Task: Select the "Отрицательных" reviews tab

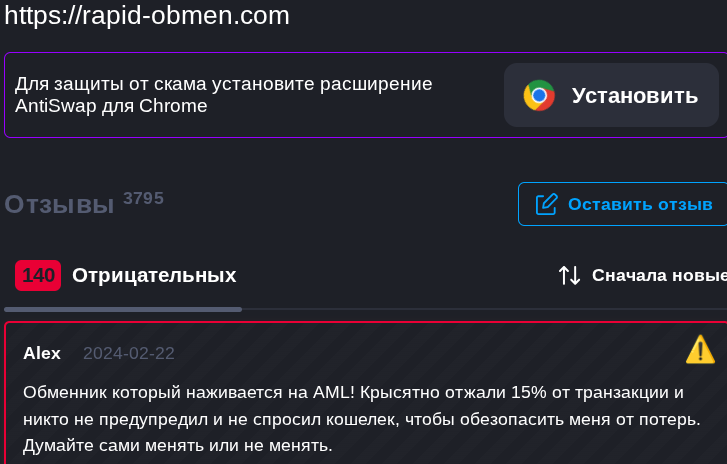Action: pos(154,275)
